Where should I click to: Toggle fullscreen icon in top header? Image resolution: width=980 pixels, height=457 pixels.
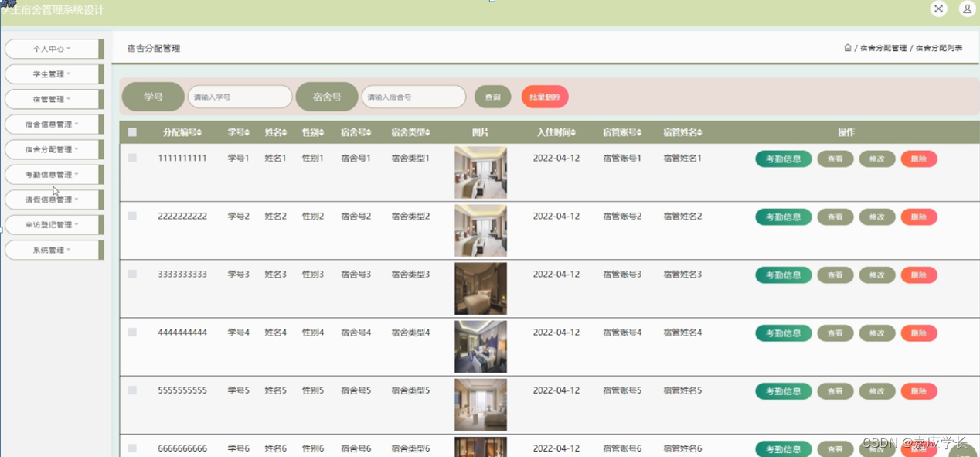click(x=938, y=9)
